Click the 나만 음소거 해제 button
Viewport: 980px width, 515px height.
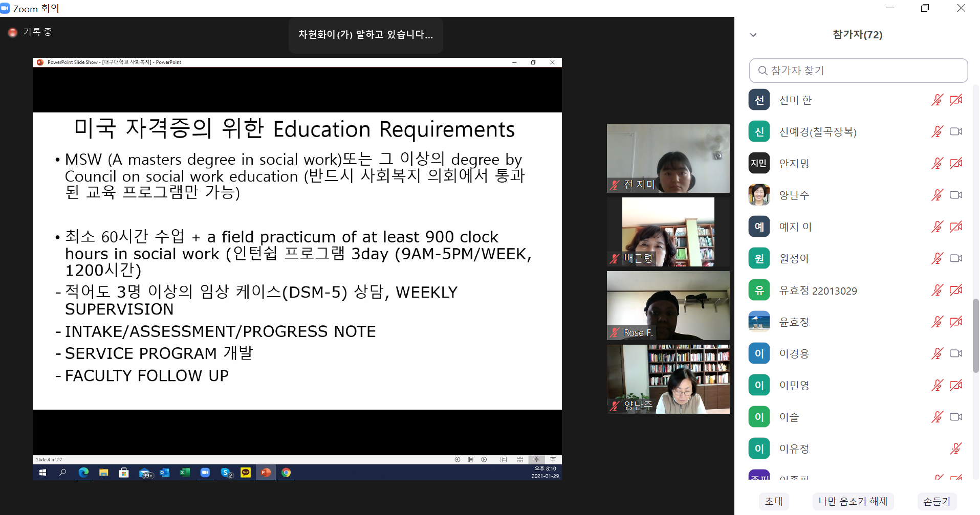coord(853,501)
